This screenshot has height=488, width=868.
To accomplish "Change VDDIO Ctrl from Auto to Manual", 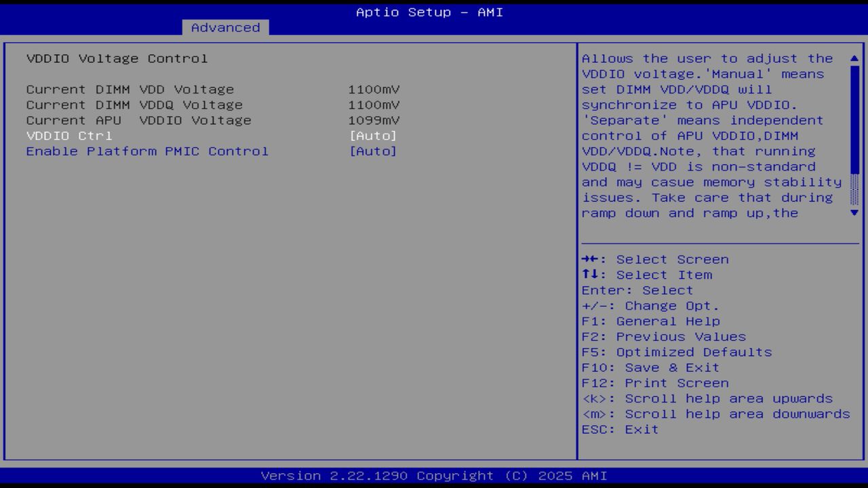I will [x=374, y=136].
